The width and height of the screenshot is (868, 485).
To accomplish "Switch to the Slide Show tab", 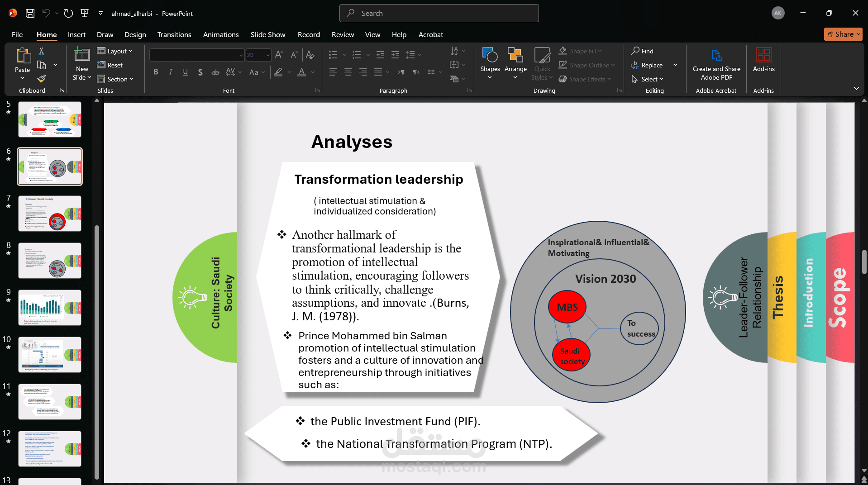I will click(268, 34).
